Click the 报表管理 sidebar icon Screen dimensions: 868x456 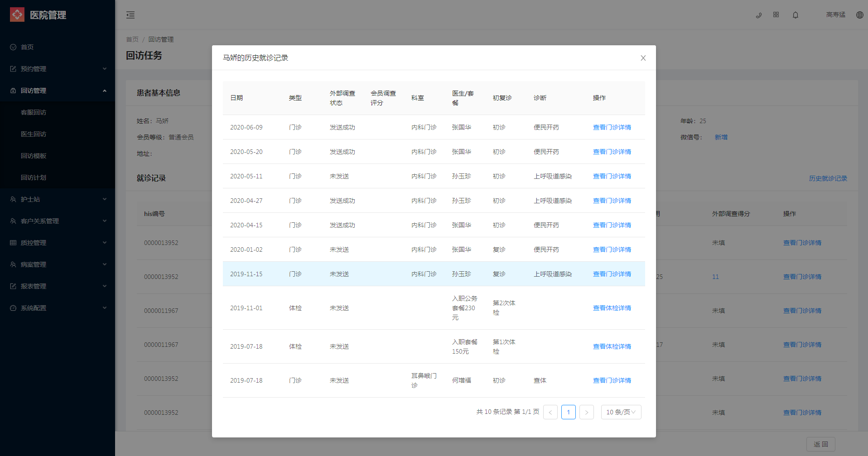coord(13,286)
